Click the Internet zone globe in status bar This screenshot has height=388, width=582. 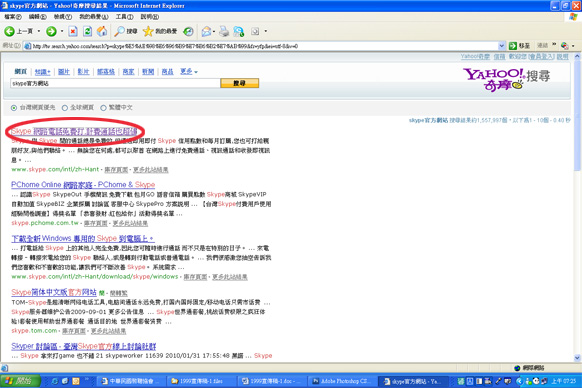517,368
